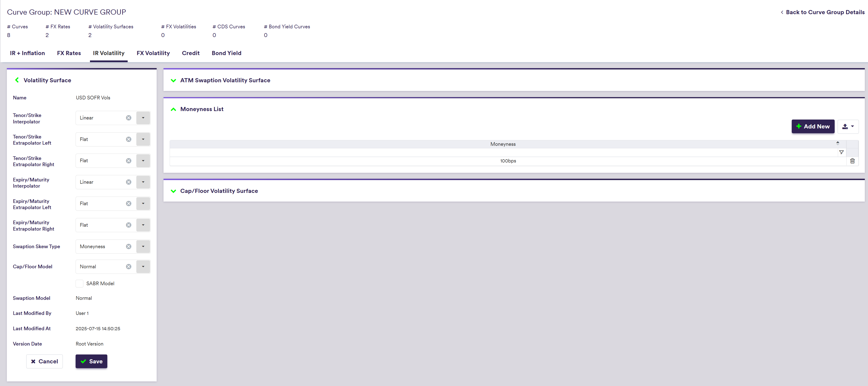Click the green back arrow beside Volatility Surface
The height and width of the screenshot is (386, 868).
(17, 80)
